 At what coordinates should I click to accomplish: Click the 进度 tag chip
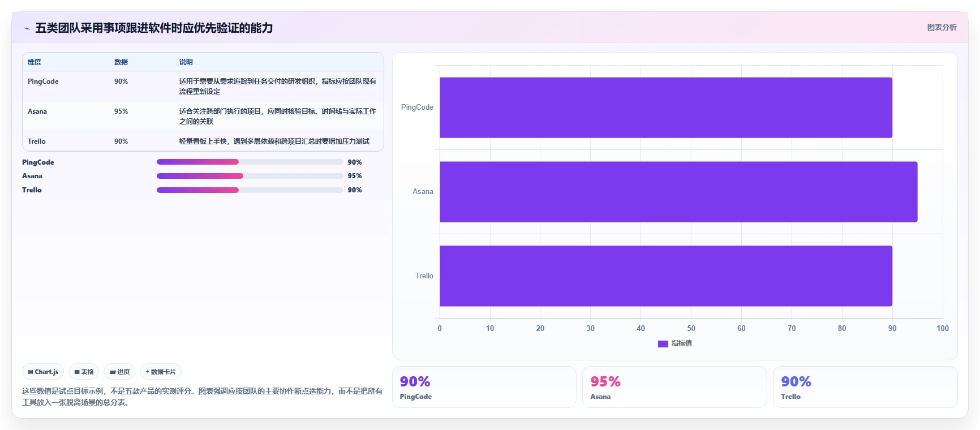click(x=119, y=372)
